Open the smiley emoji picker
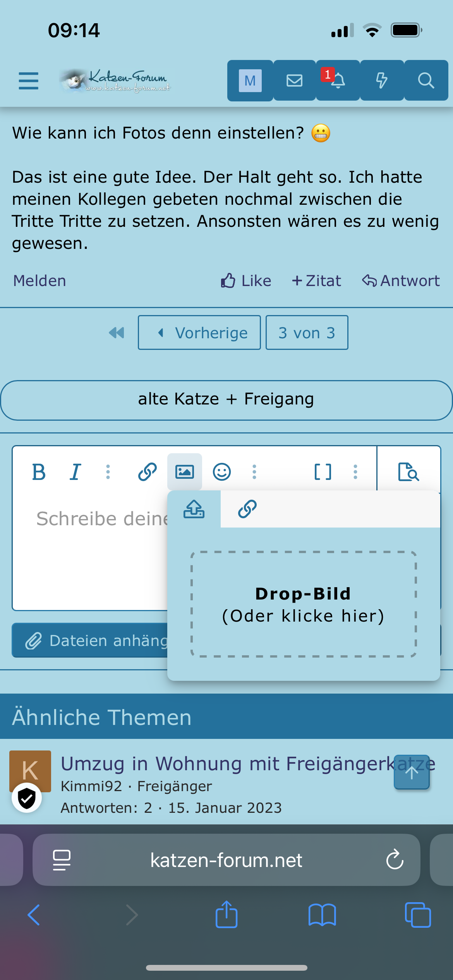 click(222, 472)
